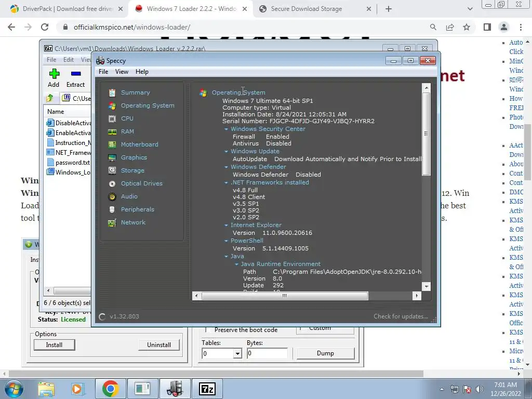Click the Graphics monitor icon in Speccy
532x399 pixels.
point(112,157)
